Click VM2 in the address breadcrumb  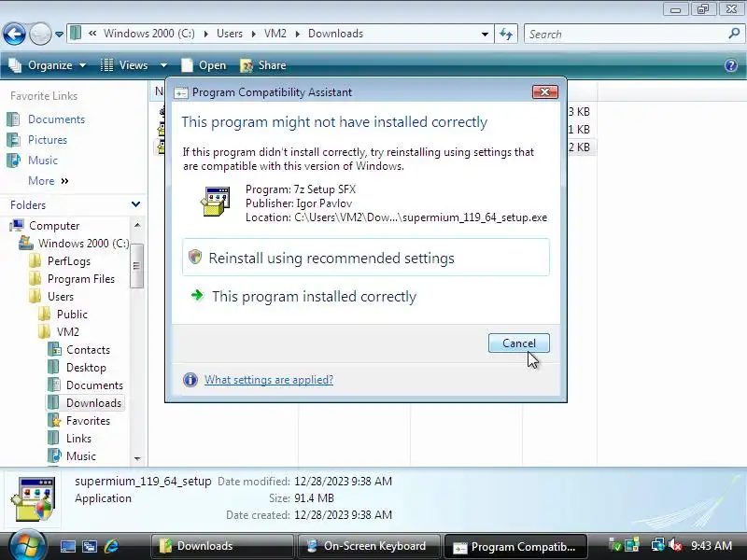[x=275, y=34]
